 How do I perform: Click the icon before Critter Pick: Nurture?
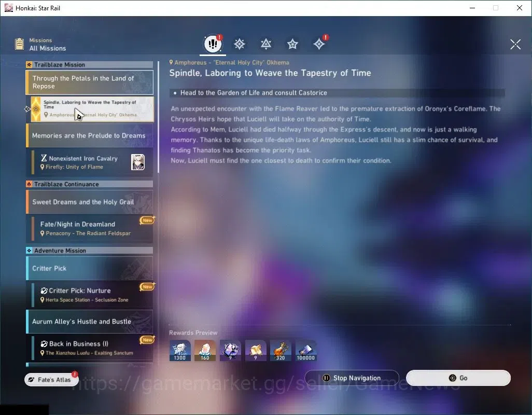(44, 290)
